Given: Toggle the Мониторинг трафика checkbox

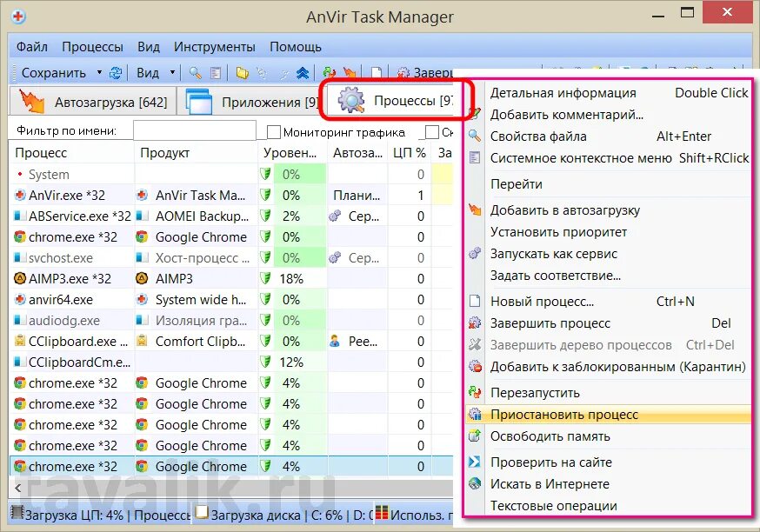Looking at the screenshot, I should coord(274,132).
